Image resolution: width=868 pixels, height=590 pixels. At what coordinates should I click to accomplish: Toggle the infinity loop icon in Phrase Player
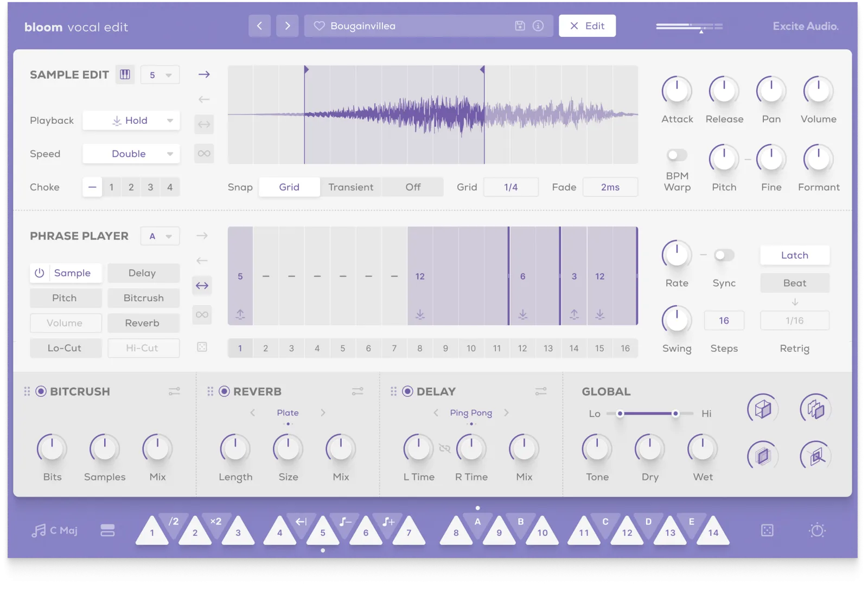pyautogui.click(x=202, y=315)
